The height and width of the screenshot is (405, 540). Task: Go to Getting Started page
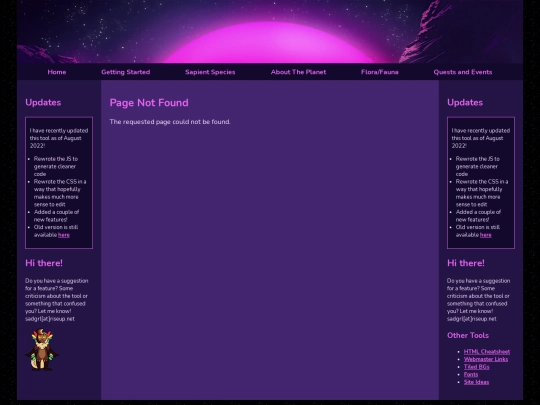126,72
